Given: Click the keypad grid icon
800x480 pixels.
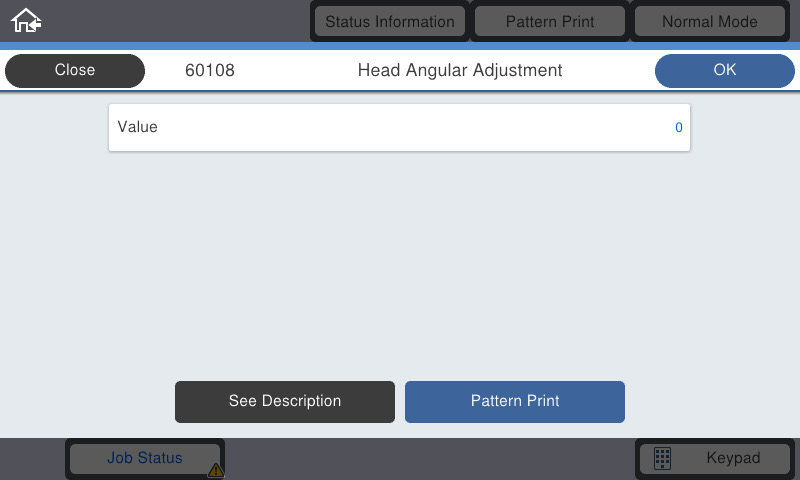Looking at the screenshot, I should 662,458.
